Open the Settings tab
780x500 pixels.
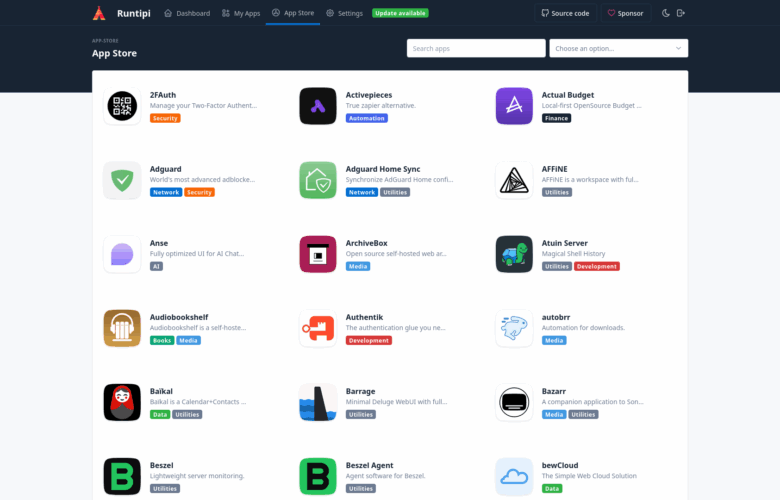pyautogui.click(x=344, y=13)
